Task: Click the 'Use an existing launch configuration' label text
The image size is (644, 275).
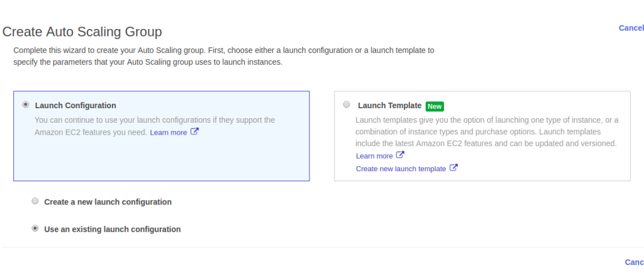Action: (x=112, y=230)
